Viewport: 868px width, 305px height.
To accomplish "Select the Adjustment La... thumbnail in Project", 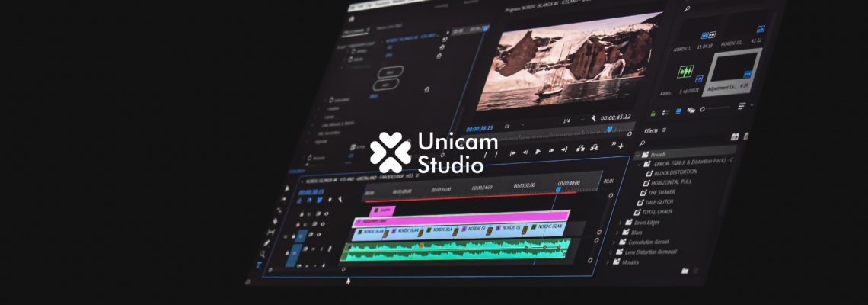I will [x=732, y=72].
